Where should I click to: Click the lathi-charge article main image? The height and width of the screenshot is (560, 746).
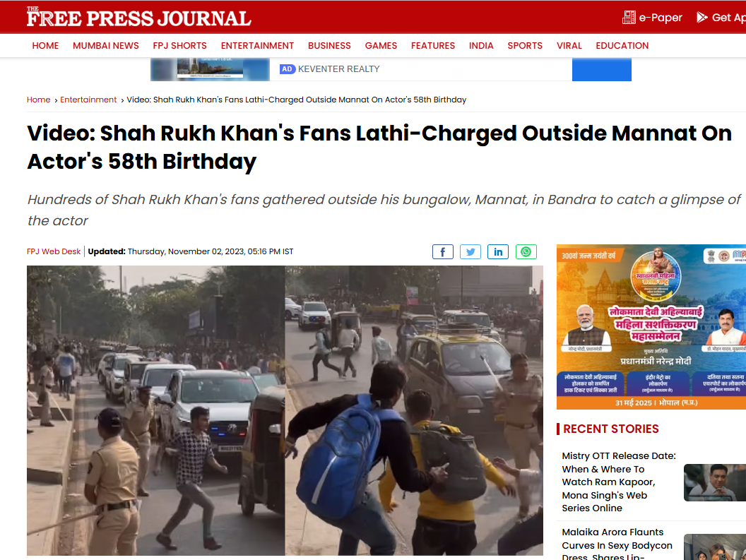coord(285,410)
